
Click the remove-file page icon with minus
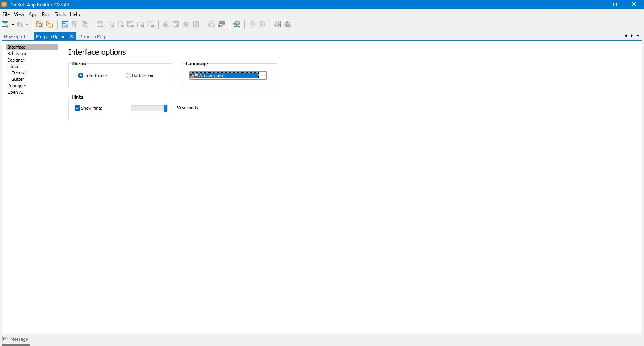151,25
